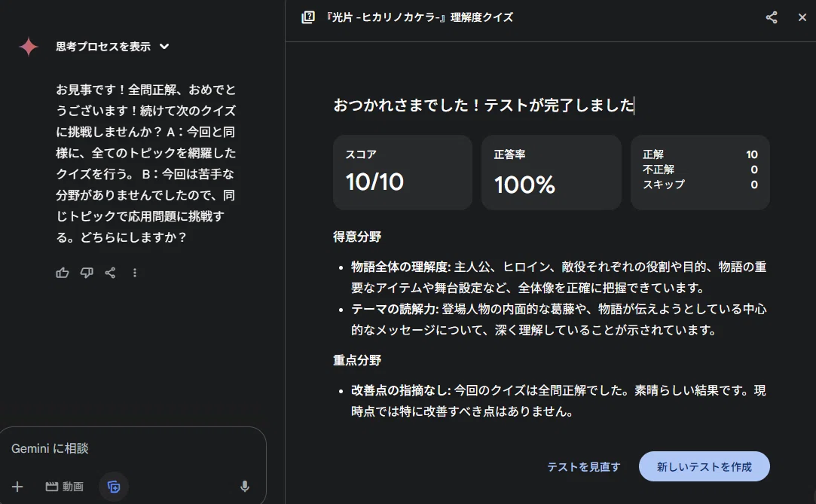Open the response more-options menu
Viewport: 816px width, 504px height.
click(x=135, y=273)
